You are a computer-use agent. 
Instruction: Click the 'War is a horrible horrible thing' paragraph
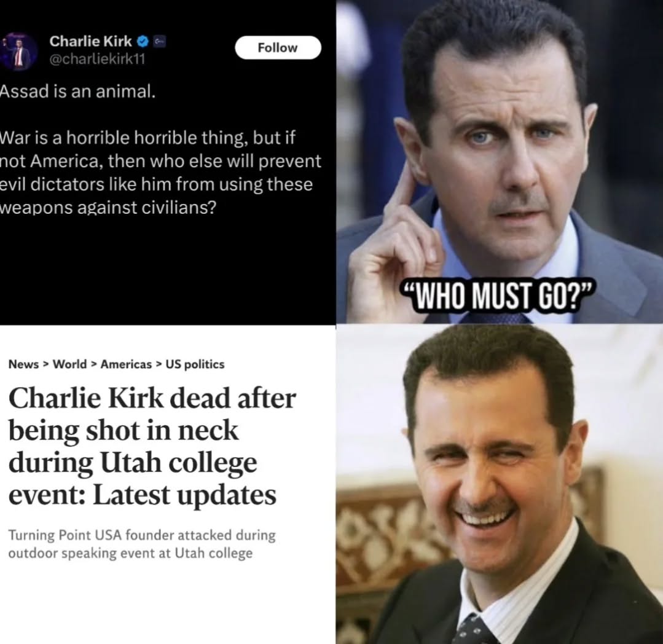(x=160, y=173)
